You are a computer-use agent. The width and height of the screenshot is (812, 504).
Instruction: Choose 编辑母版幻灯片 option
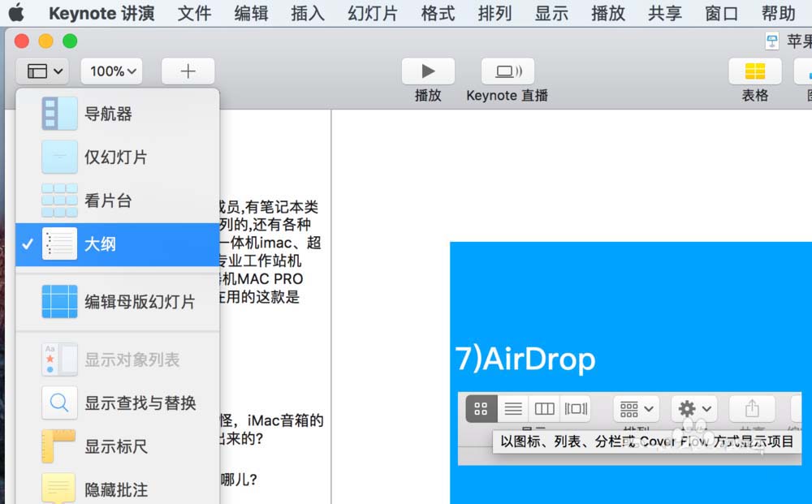[118, 302]
